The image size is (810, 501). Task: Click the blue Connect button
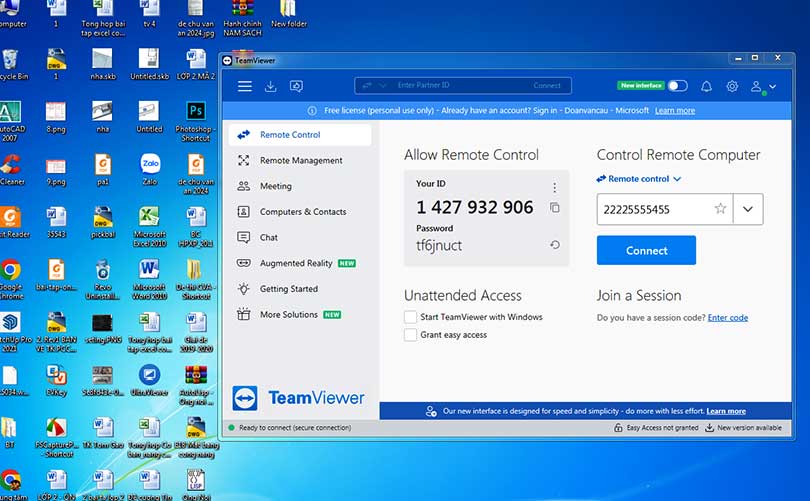point(646,250)
